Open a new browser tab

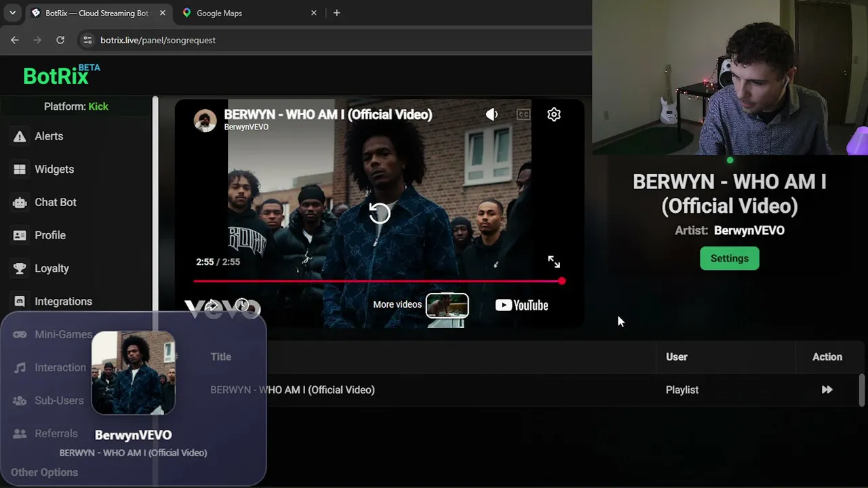pyautogui.click(x=336, y=13)
